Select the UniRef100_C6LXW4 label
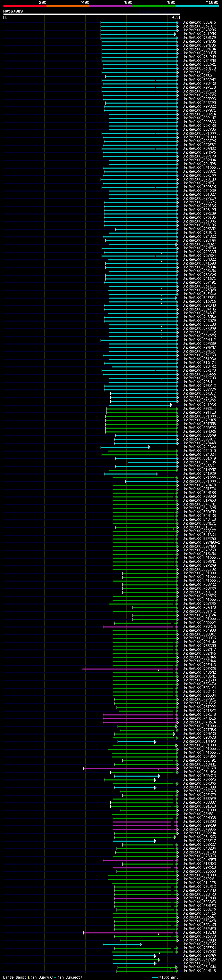This screenshot has height=980, width=222. pyautogui.click(x=199, y=967)
